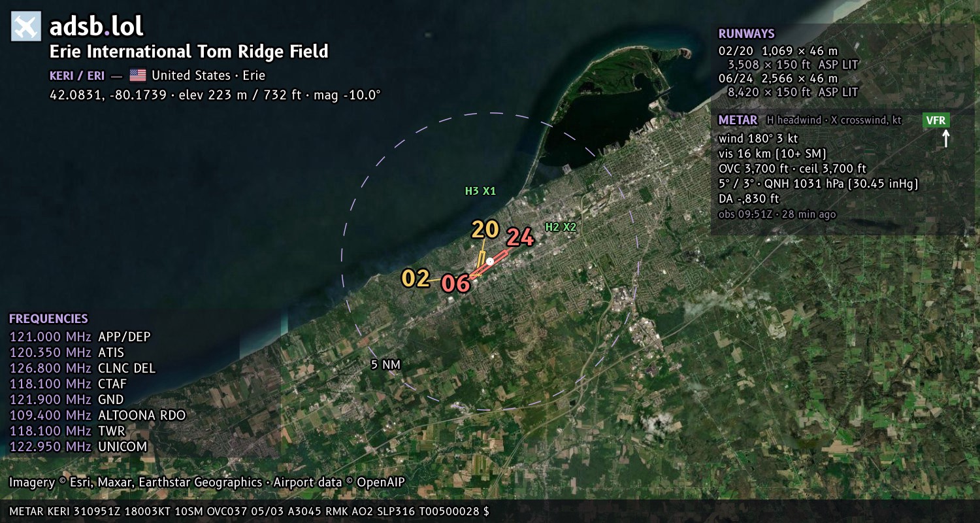Click the obs 09:51Z timestamp

coord(777,214)
